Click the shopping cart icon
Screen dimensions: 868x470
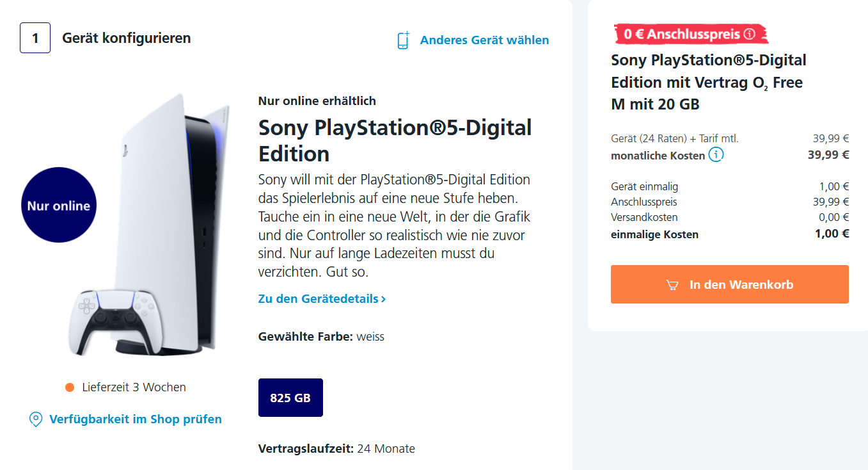tap(672, 285)
